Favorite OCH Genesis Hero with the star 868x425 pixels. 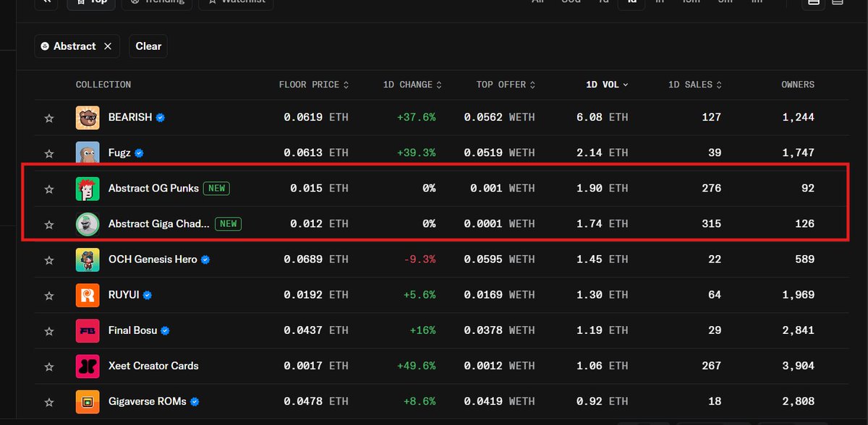pos(49,259)
